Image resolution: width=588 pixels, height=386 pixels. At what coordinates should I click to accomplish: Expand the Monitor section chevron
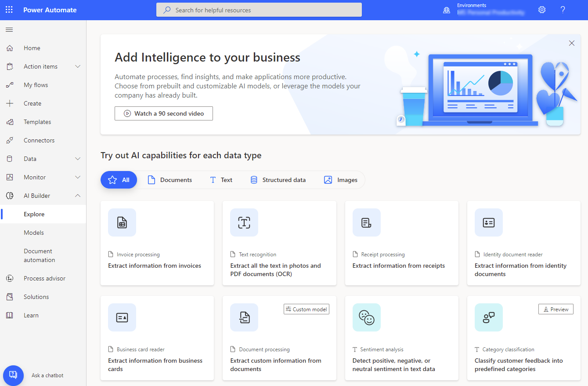pyautogui.click(x=78, y=177)
